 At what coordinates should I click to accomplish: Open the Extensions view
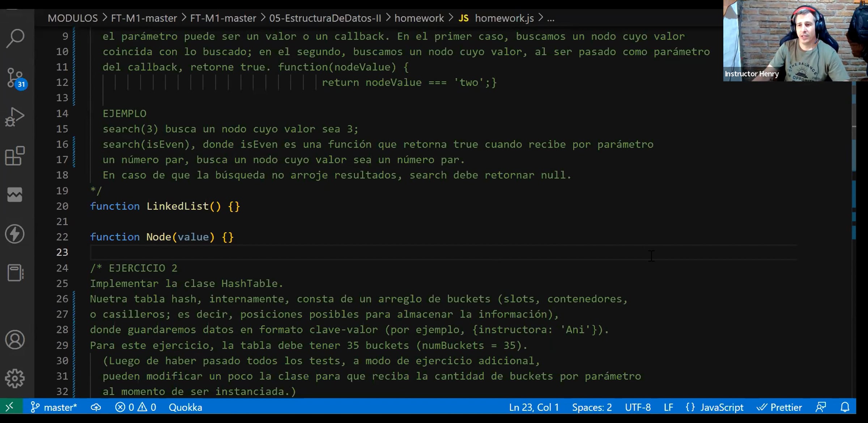click(x=15, y=156)
